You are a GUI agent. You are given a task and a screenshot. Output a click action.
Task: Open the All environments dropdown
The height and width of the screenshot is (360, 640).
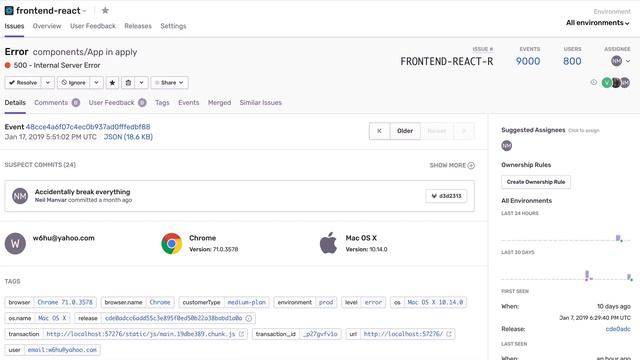(x=598, y=23)
